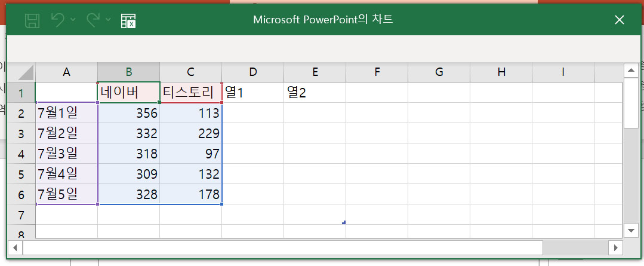The image size is (644, 266).
Task: Click the cell with value 328
Action: pos(128,194)
